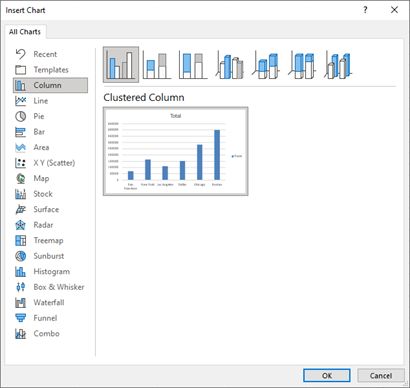Select the Radar category label
410x388 pixels.
click(x=43, y=225)
